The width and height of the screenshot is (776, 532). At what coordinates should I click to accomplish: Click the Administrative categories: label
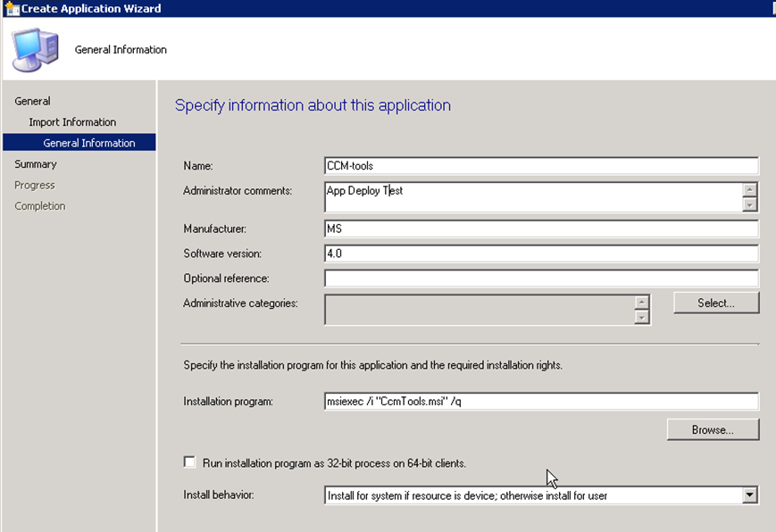pyautogui.click(x=240, y=303)
